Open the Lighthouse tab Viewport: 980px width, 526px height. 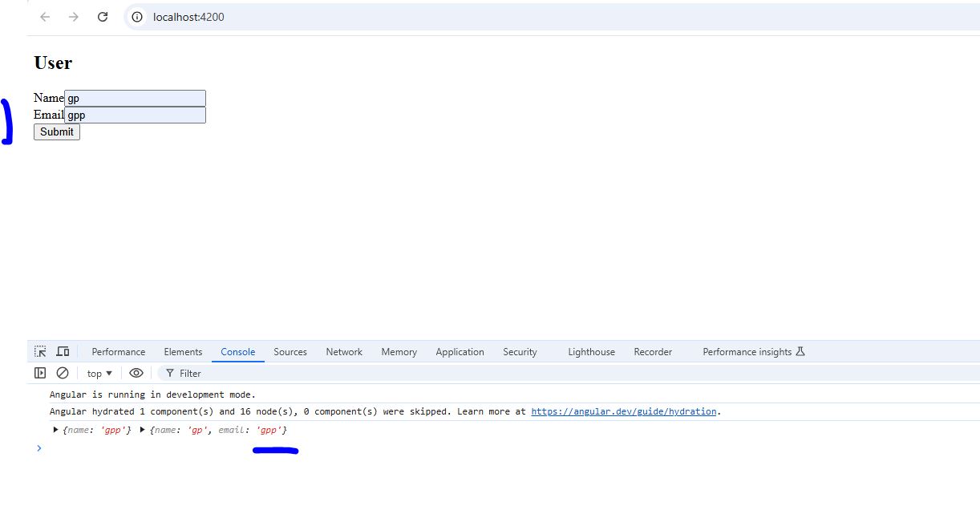pyautogui.click(x=592, y=352)
